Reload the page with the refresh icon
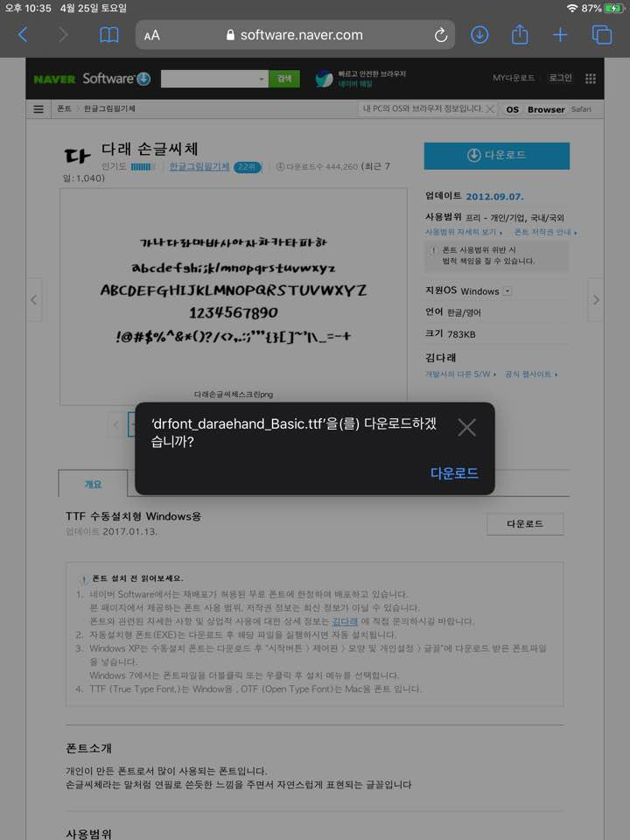 point(440,35)
